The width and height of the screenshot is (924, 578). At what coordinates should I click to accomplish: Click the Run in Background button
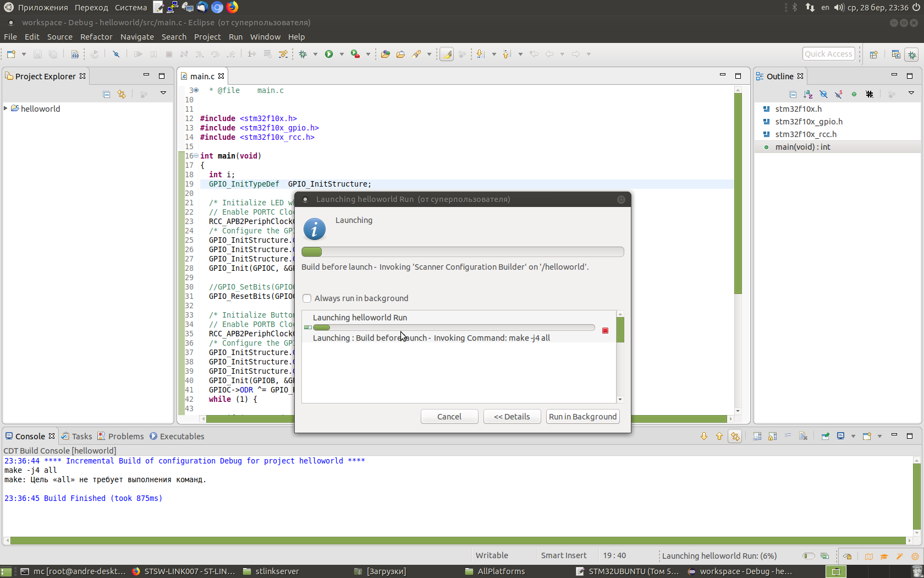point(582,417)
